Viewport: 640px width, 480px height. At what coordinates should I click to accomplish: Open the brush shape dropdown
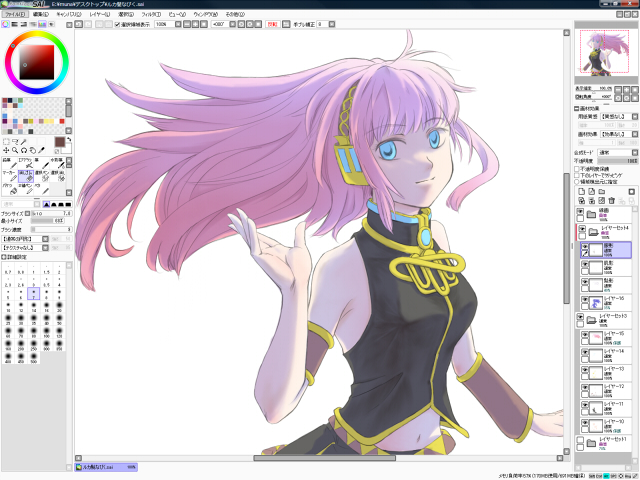point(45,239)
